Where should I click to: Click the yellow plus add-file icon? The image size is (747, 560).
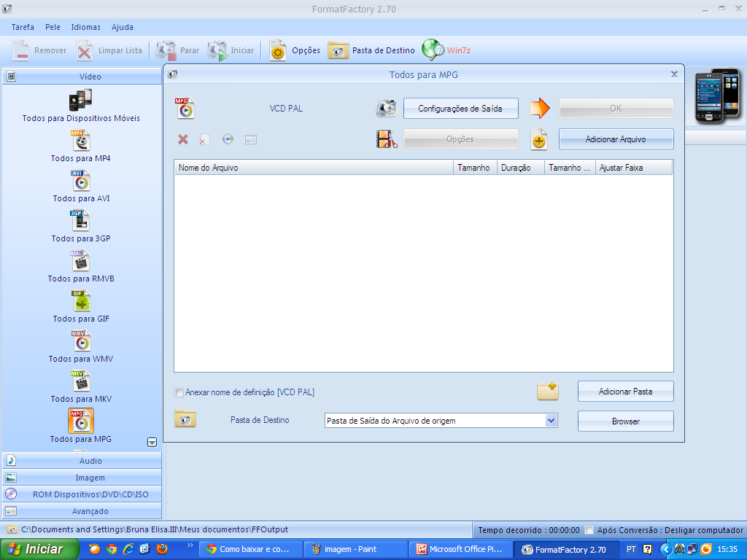[539, 139]
